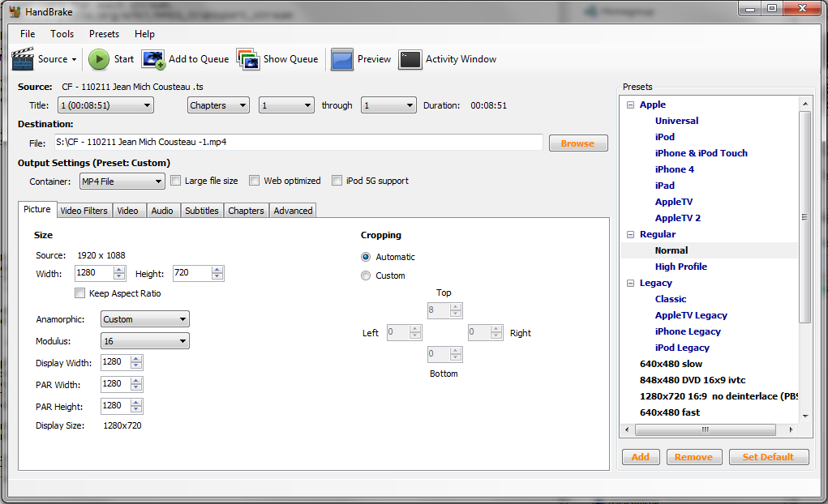Click the Display Width stepper
828x504 pixels.
point(136,362)
